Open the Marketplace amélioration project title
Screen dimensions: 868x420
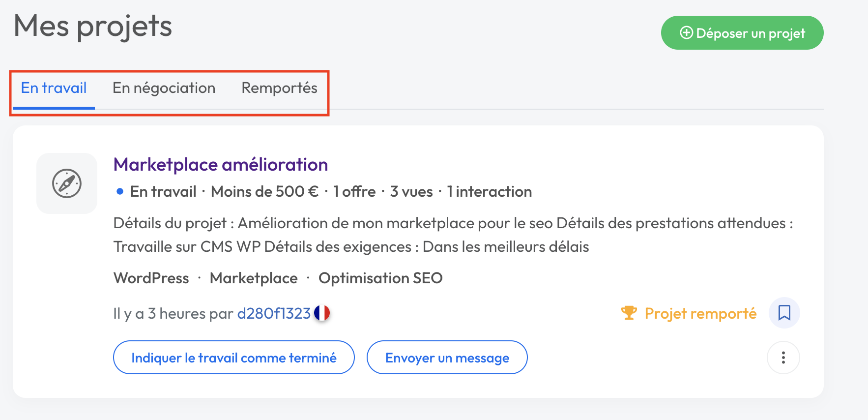pos(221,165)
